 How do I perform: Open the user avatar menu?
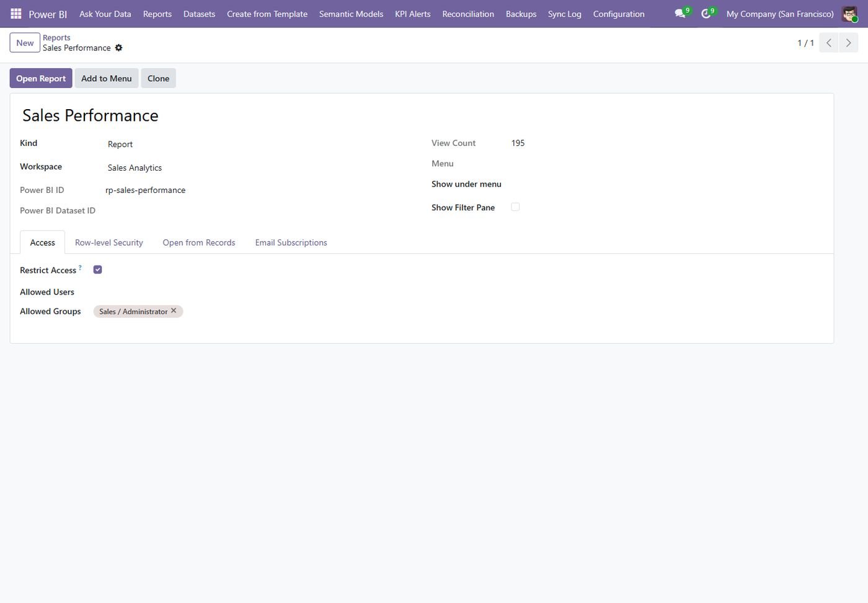click(x=849, y=14)
